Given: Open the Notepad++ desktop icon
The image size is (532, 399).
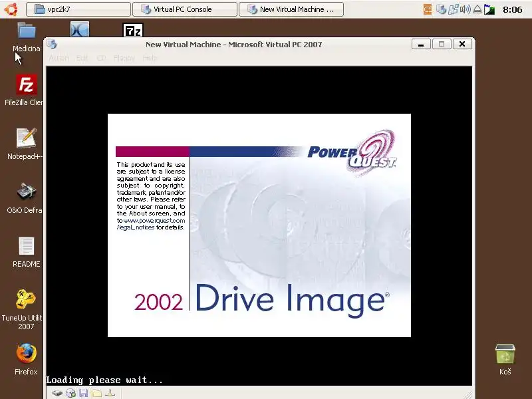Looking at the screenshot, I should tap(25, 144).
